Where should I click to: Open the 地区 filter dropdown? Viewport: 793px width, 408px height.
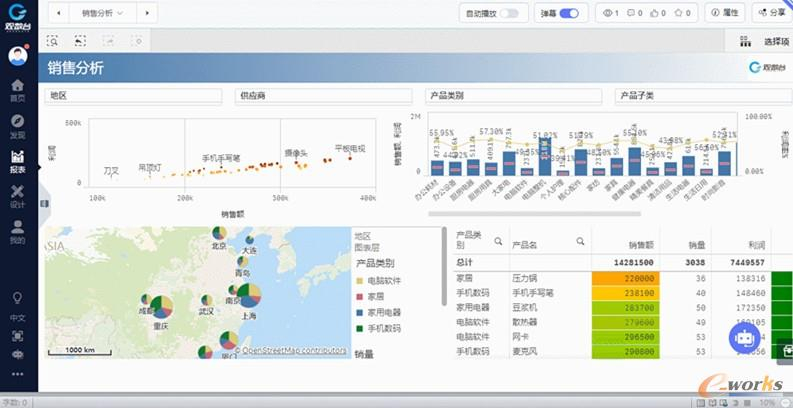click(x=133, y=96)
